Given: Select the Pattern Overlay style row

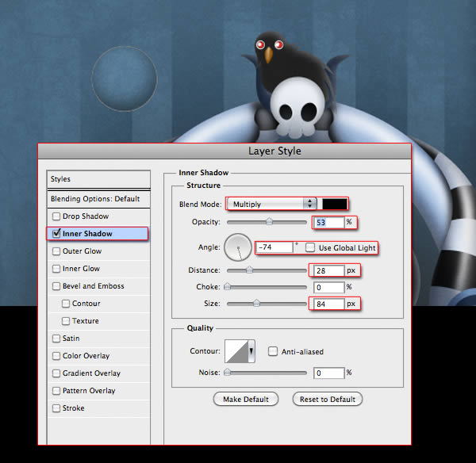Looking at the screenshot, I should [98, 391].
